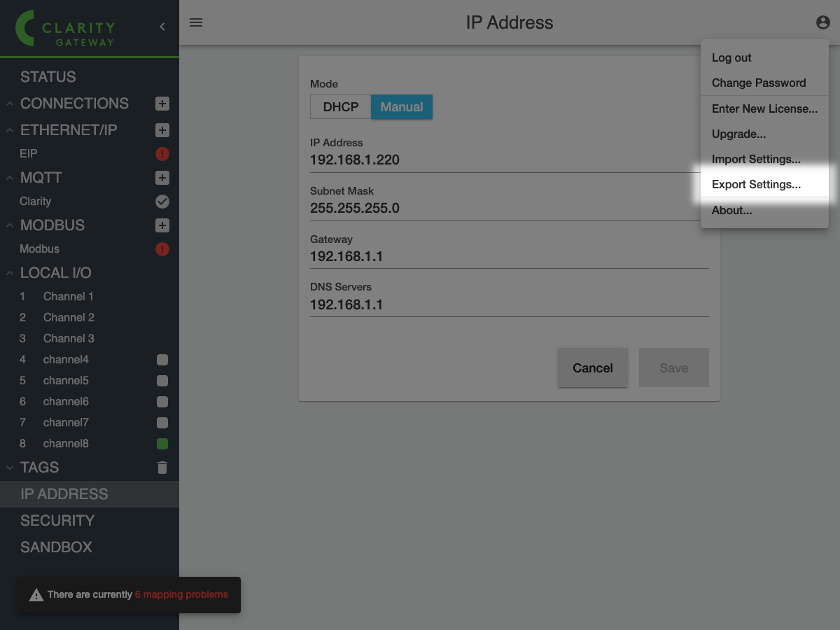The height and width of the screenshot is (630, 840).
Task: Select Change Password menu item
Action: click(x=759, y=83)
